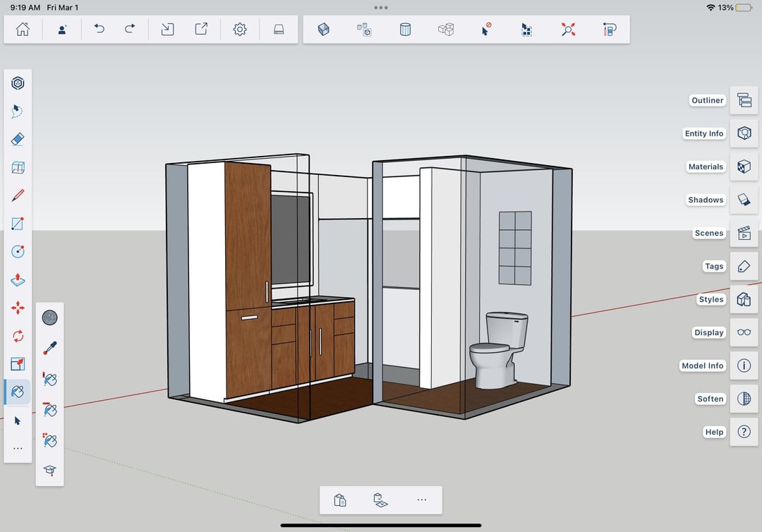762x532 pixels.
Task: Expand more tools in left toolbar
Action: 18,448
